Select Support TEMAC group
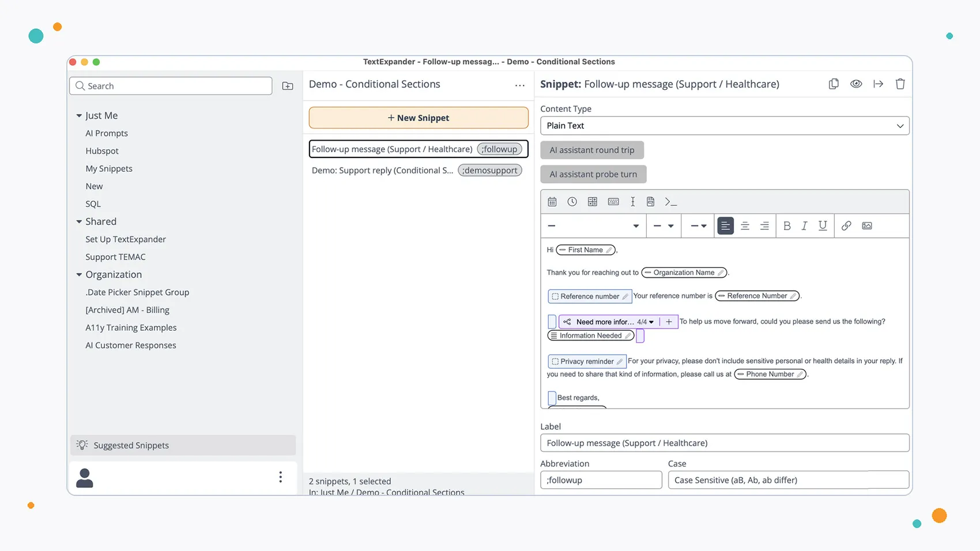The width and height of the screenshot is (980, 551). click(115, 257)
